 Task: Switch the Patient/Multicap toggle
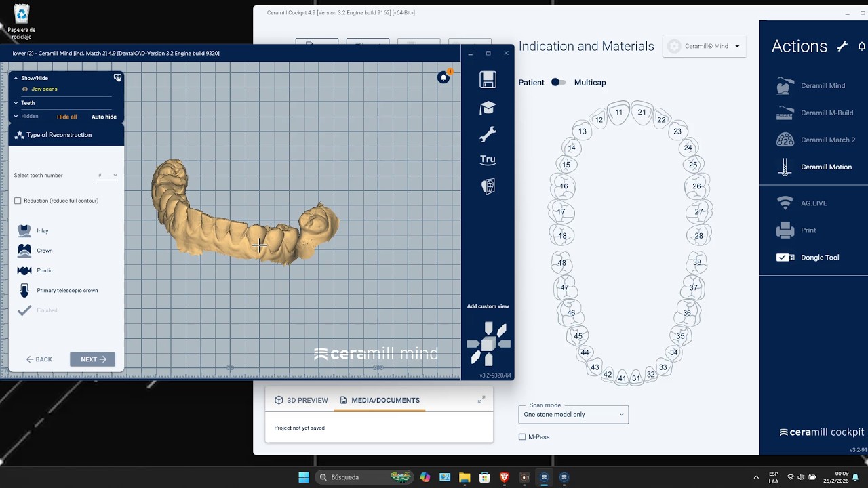tap(558, 83)
